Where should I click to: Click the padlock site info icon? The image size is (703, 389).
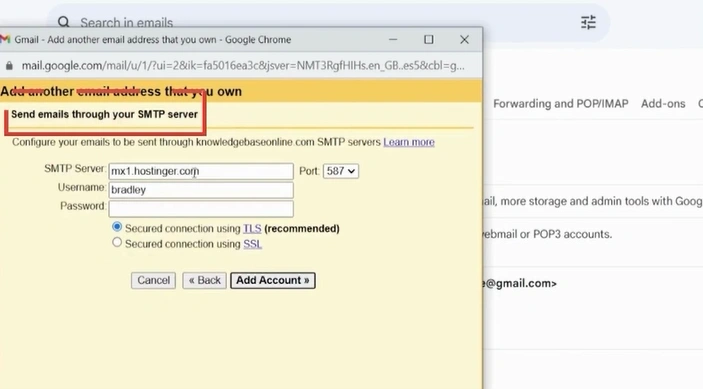point(9,66)
